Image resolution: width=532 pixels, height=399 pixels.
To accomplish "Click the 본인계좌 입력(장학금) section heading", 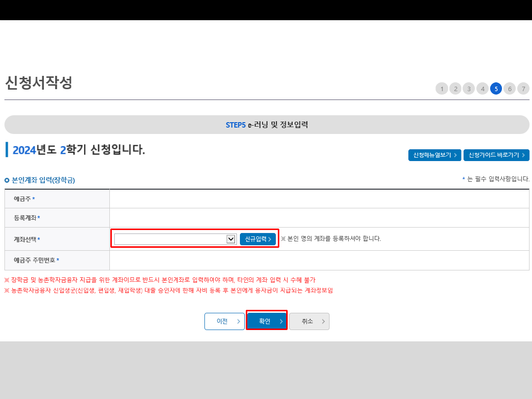I will [43, 180].
